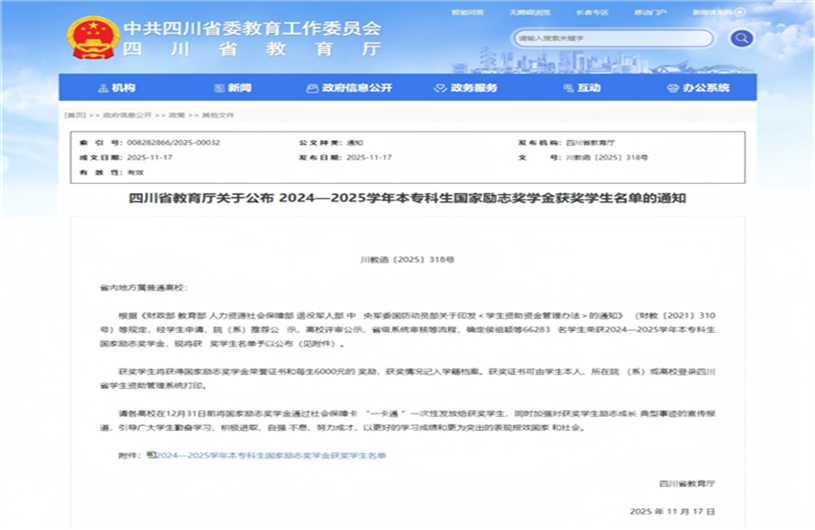Image resolution: width=815 pixels, height=530 pixels.
Task: Open the 新闻 navigation menu
Action: [233, 88]
